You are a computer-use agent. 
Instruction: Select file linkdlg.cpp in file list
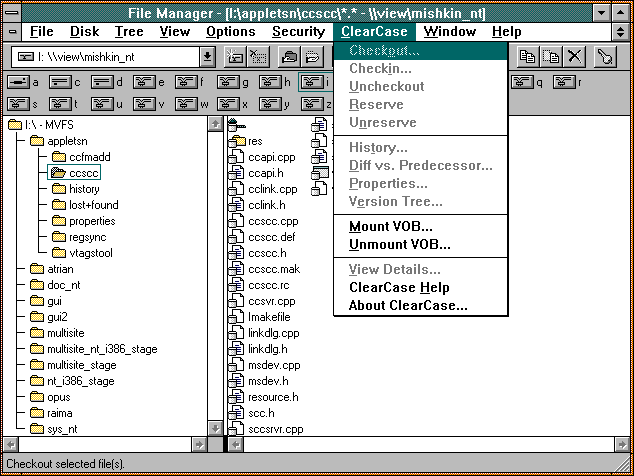[264, 333]
